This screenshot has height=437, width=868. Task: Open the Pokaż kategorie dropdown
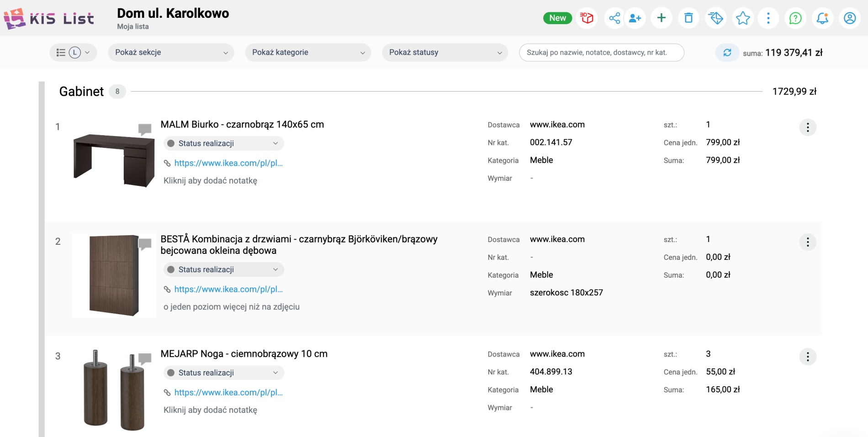tap(308, 53)
